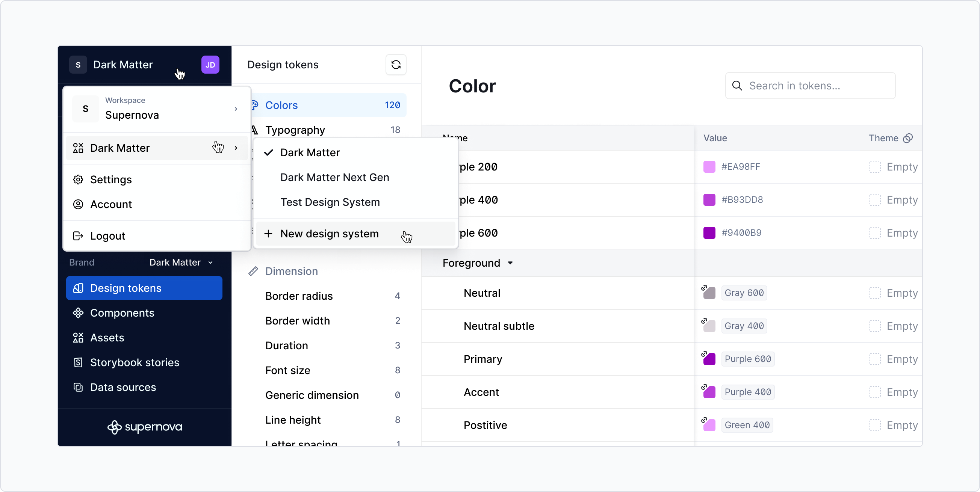Open the Settings gear icon

coord(78,180)
